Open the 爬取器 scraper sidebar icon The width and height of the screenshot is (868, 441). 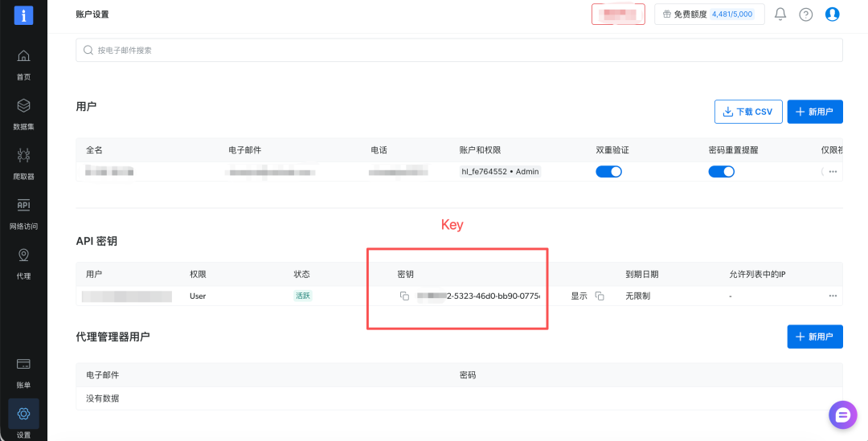tap(23, 156)
